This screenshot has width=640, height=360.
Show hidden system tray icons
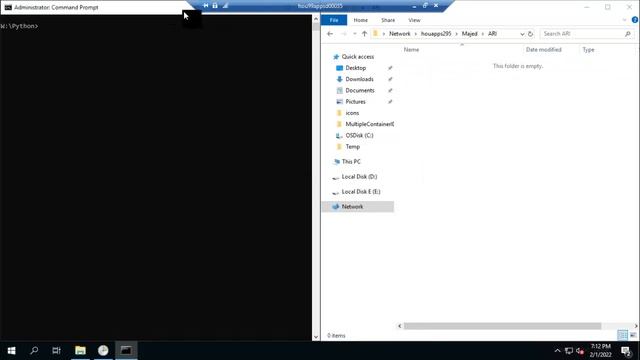tap(557, 351)
